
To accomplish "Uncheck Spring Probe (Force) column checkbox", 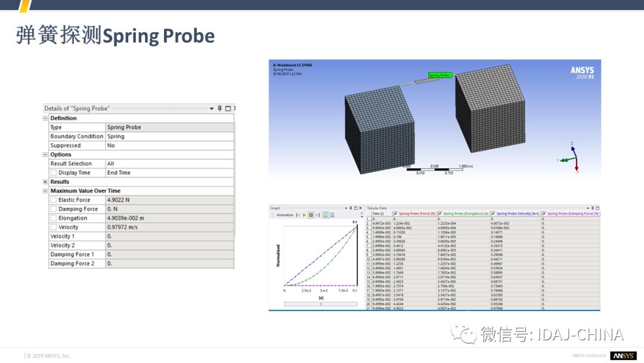I will (x=395, y=214).
